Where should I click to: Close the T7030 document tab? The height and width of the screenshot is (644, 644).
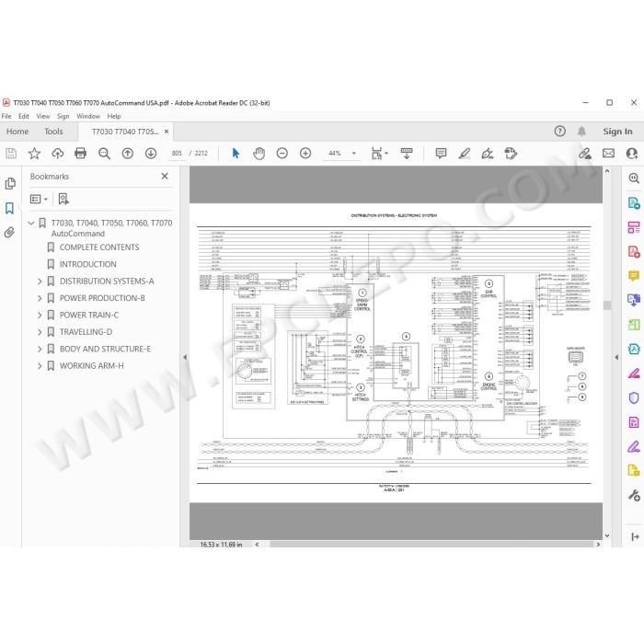[x=167, y=132]
